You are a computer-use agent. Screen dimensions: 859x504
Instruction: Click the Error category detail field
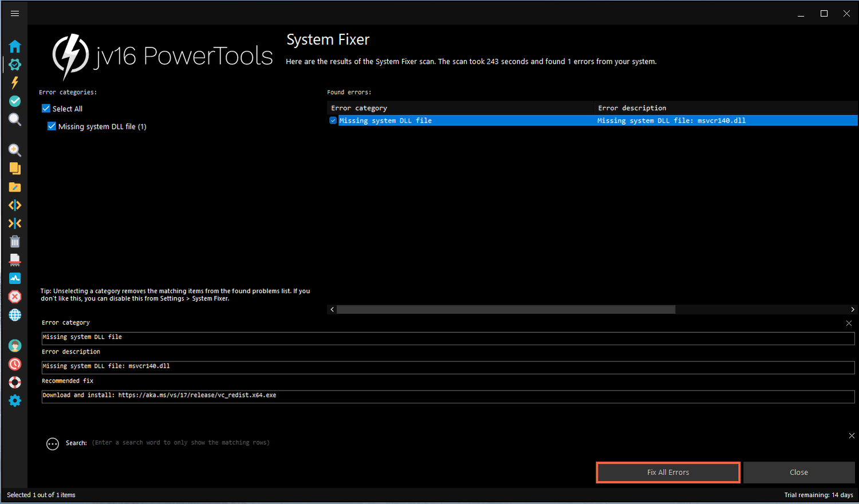[448, 338]
